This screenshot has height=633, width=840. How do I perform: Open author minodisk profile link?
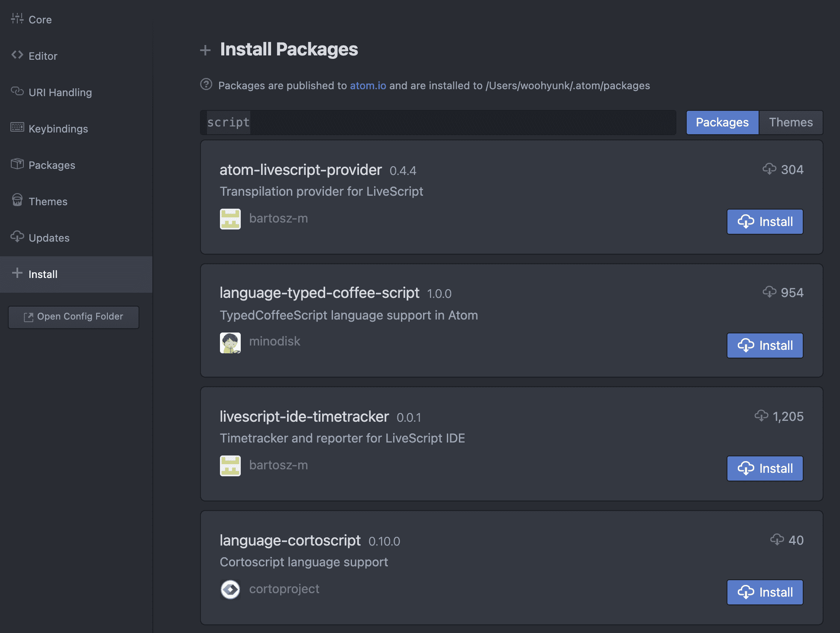click(x=275, y=341)
